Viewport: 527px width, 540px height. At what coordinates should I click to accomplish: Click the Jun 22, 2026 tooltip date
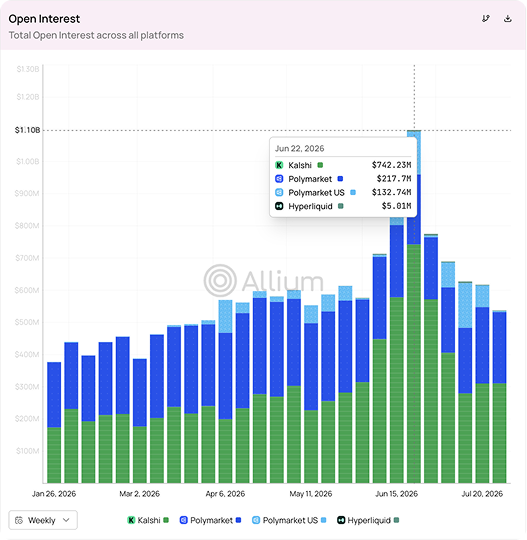(299, 148)
